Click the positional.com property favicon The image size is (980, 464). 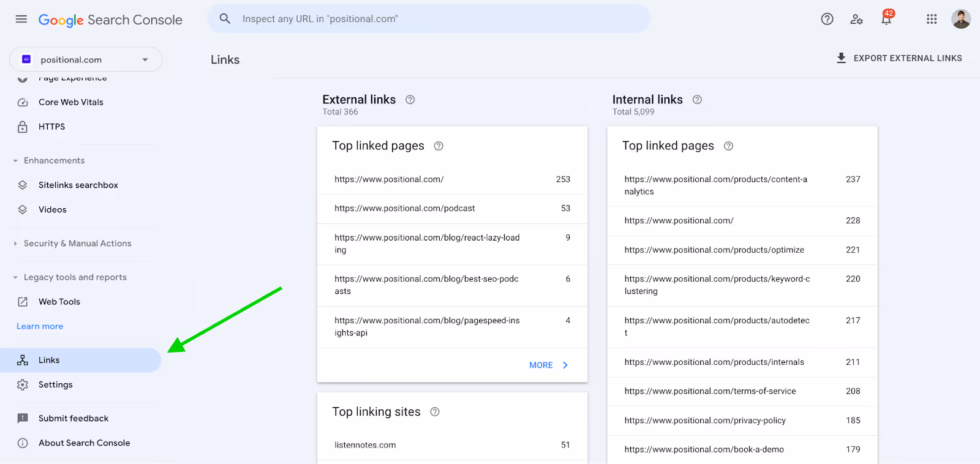point(26,59)
